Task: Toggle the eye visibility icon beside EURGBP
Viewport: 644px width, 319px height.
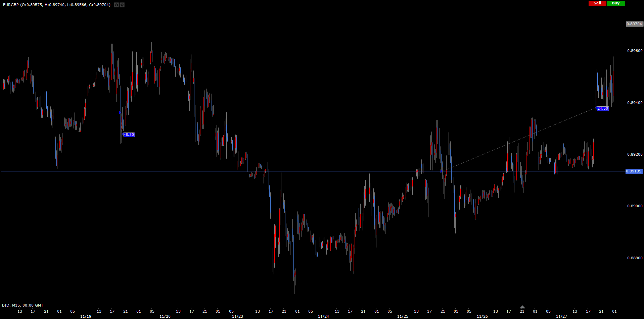Action: pyautogui.click(x=116, y=5)
